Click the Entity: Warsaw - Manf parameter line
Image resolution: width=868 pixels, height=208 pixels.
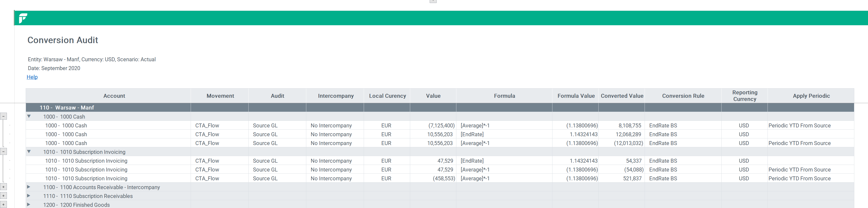pyautogui.click(x=92, y=60)
